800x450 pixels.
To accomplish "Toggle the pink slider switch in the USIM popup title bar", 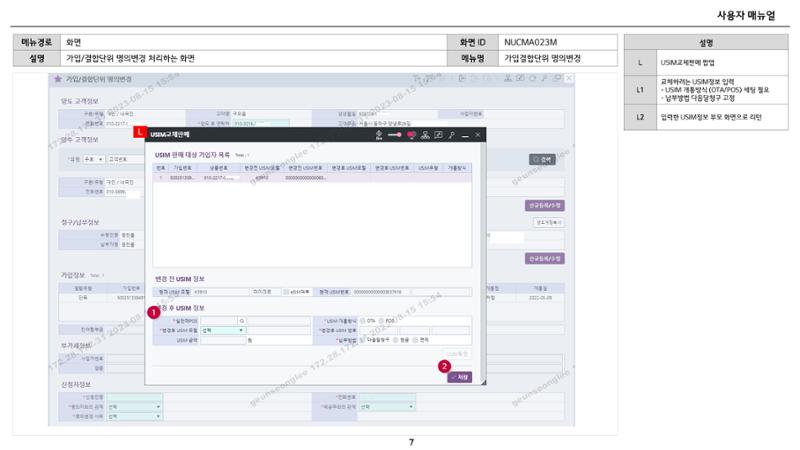I will [x=394, y=135].
